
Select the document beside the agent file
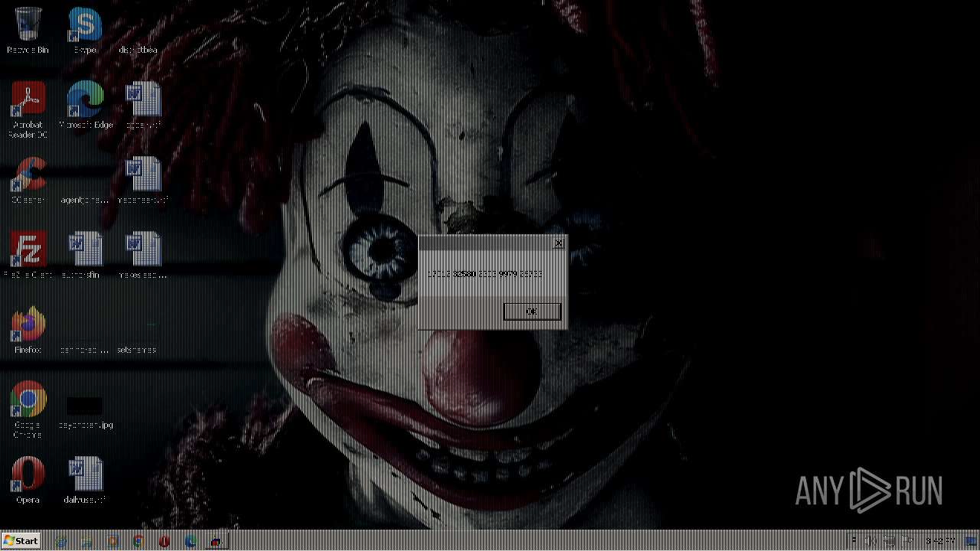pyautogui.click(x=143, y=181)
